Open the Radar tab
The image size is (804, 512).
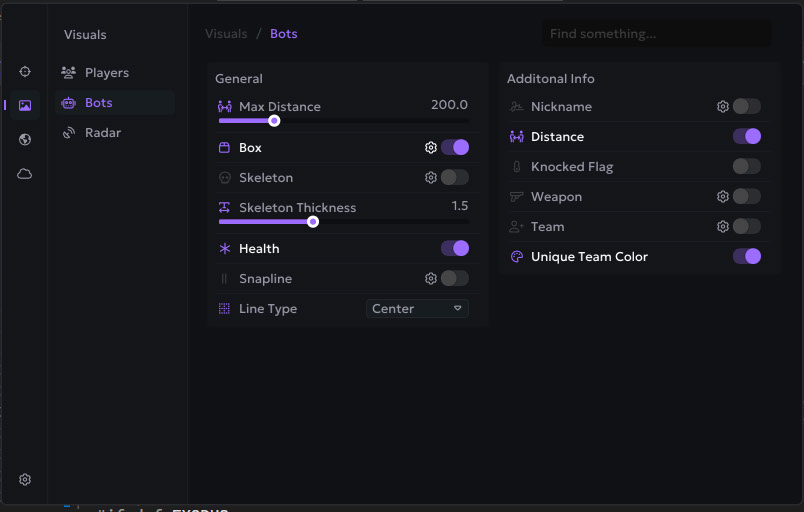(102, 132)
